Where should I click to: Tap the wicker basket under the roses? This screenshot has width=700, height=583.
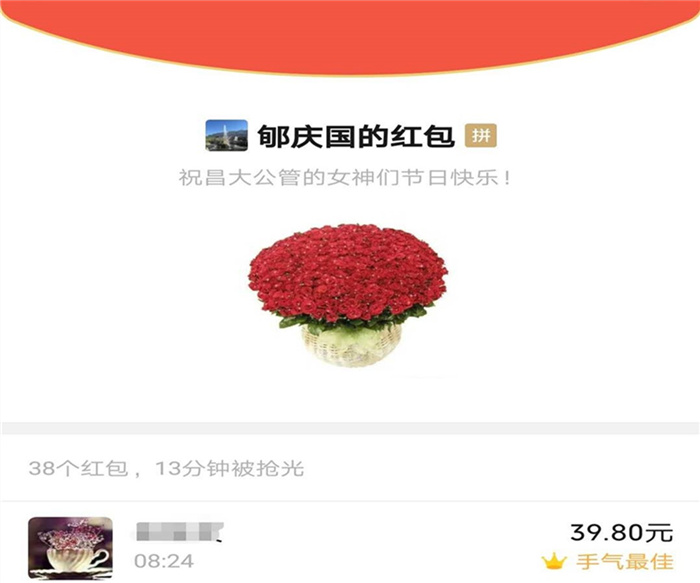point(351,345)
